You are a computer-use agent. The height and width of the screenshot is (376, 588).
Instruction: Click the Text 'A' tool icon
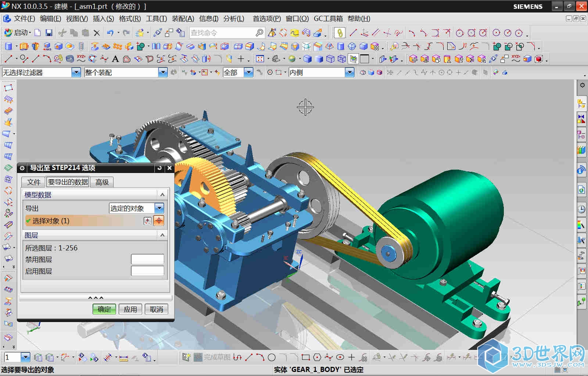(x=115, y=59)
